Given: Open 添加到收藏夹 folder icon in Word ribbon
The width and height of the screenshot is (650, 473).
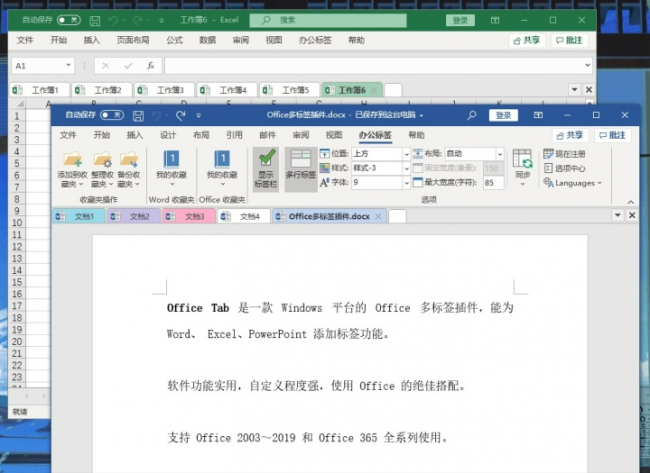Looking at the screenshot, I should [x=72, y=170].
